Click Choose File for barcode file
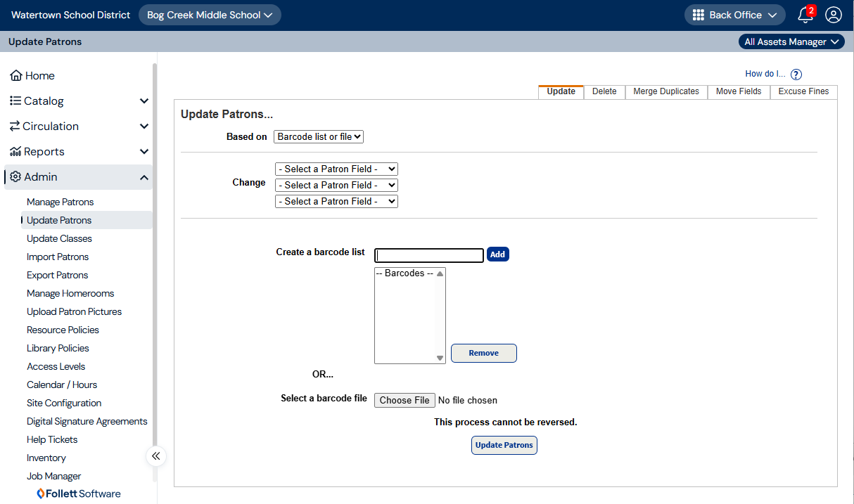The width and height of the screenshot is (854, 504). point(404,400)
